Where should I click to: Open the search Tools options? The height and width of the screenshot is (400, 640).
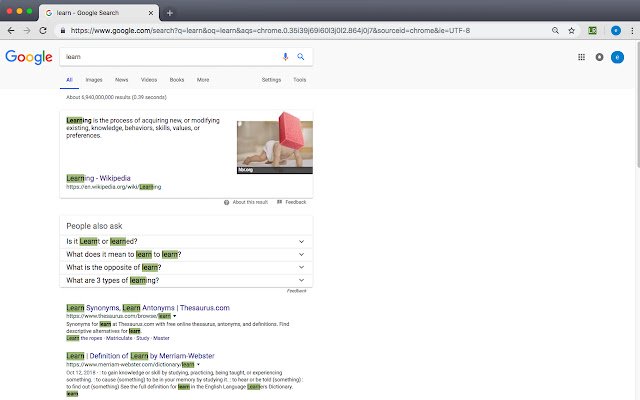pos(300,80)
